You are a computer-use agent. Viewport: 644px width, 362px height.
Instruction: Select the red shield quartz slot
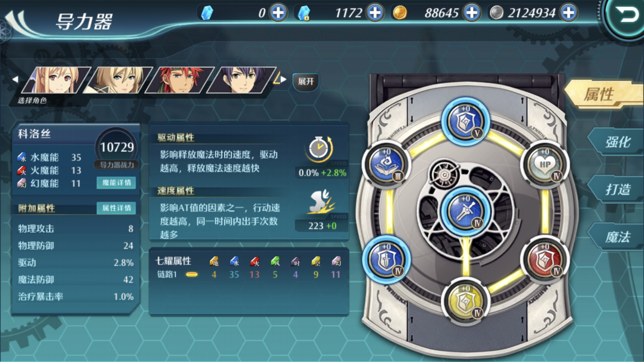(544, 260)
